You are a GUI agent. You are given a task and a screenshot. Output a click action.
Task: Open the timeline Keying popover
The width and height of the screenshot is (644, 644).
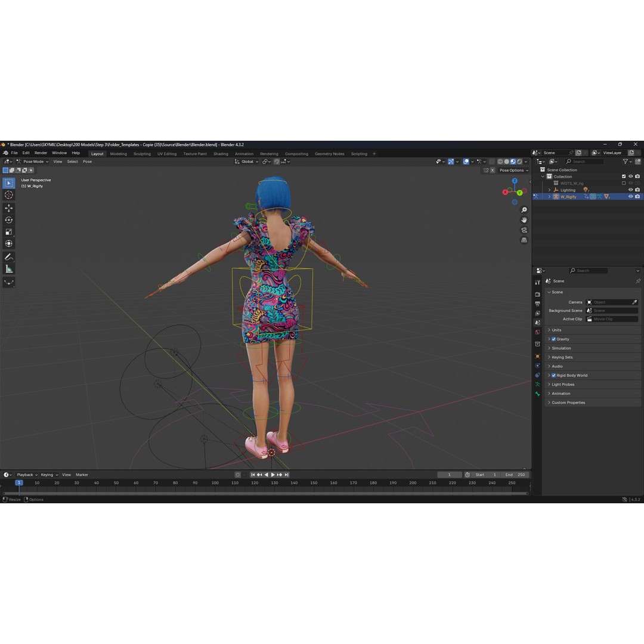pyautogui.click(x=49, y=475)
